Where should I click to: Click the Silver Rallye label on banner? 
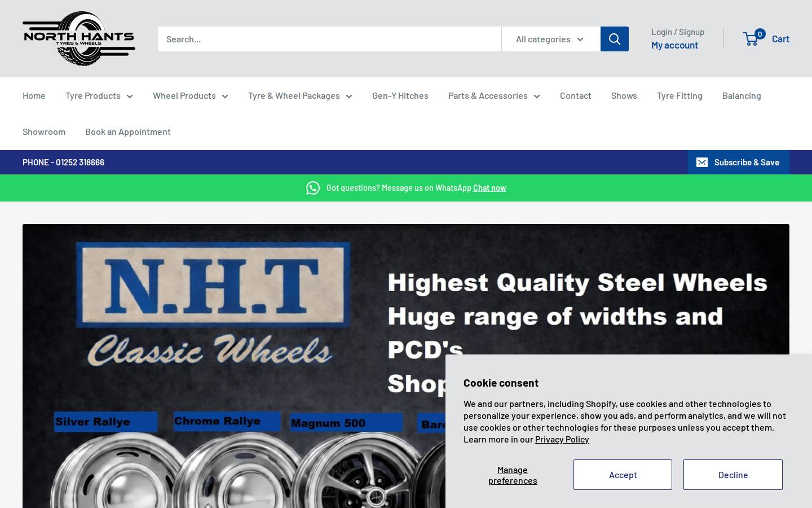[105, 422]
